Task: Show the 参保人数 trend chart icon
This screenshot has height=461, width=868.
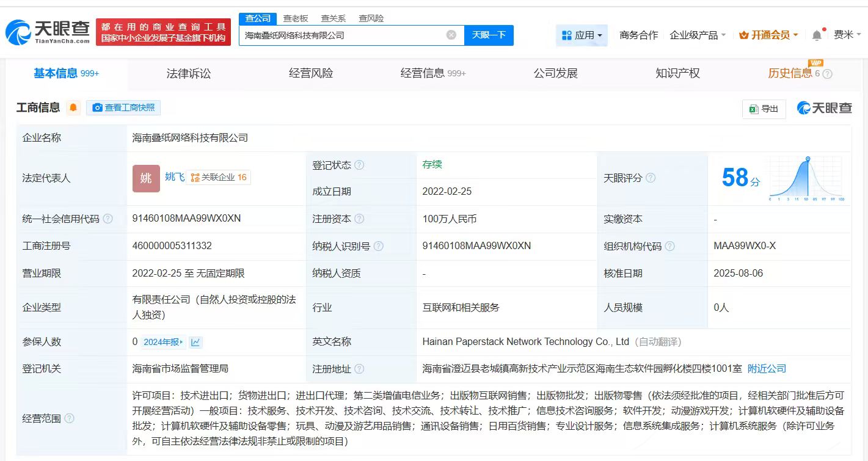Action: click(x=195, y=342)
